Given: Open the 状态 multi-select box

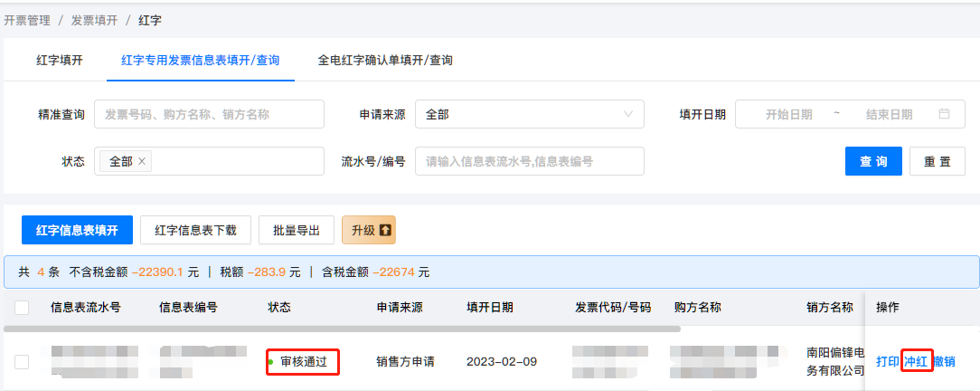Looking at the screenshot, I should [x=210, y=161].
